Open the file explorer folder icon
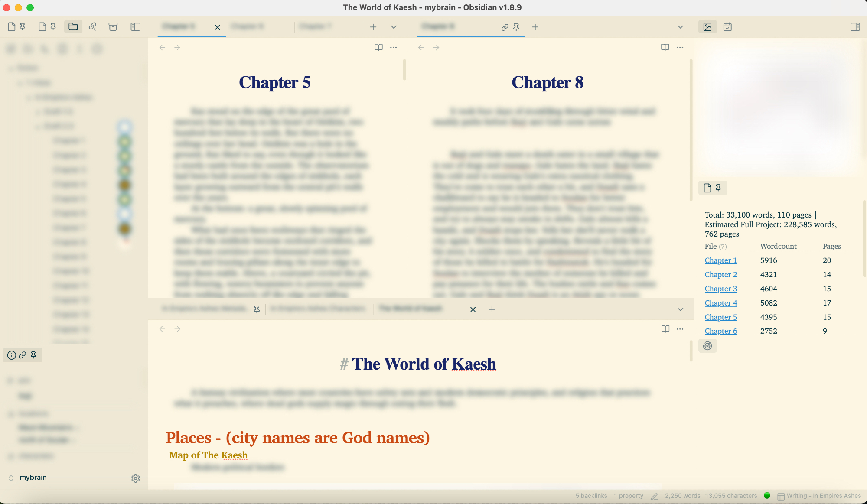Image resolution: width=867 pixels, height=504 pixels. tap(73, 27)
